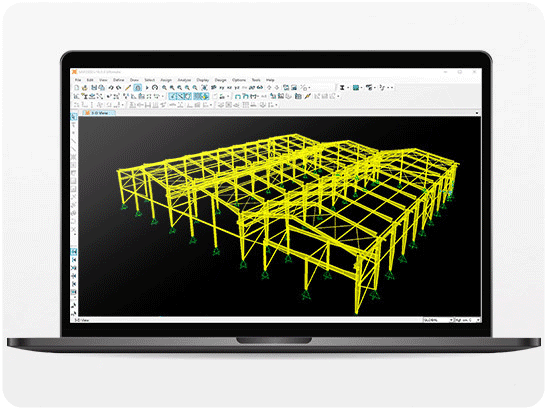Click the XY plane view button
This screenshot has width=547, height=410.
pos(222,88)
